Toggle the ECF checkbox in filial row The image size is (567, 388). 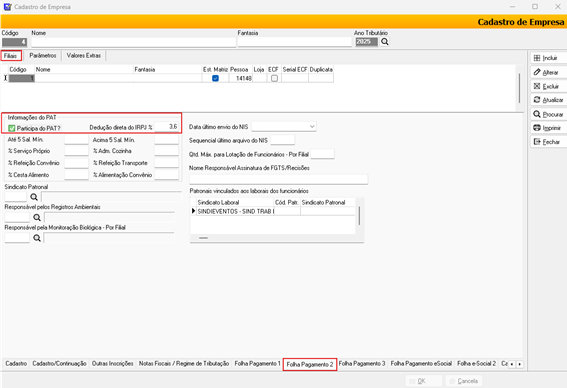click(274, 78)
